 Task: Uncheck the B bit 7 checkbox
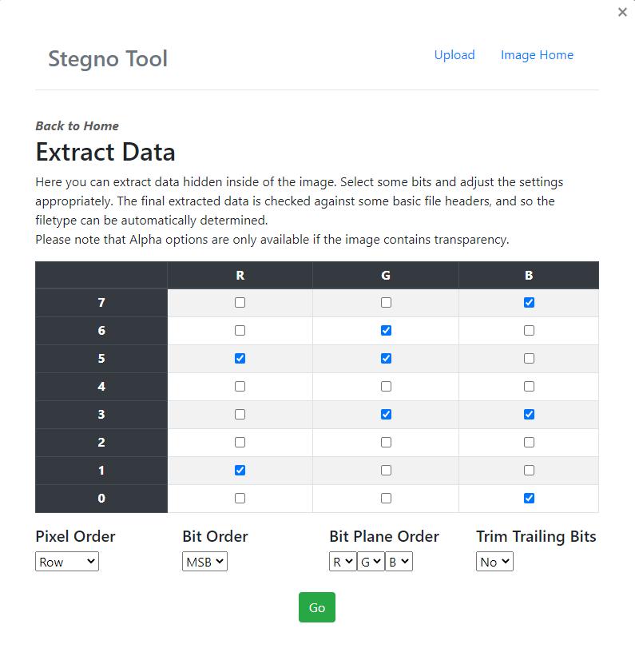[529, 303]
